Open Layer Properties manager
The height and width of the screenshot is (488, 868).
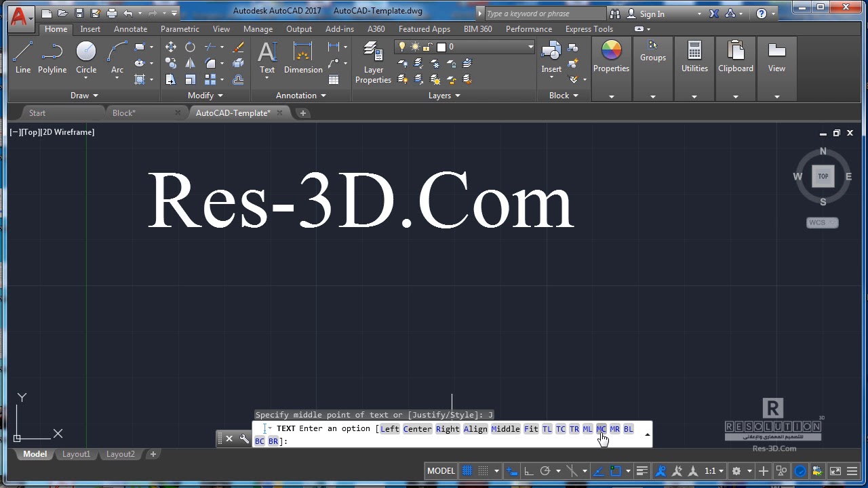tap(373, 62)
